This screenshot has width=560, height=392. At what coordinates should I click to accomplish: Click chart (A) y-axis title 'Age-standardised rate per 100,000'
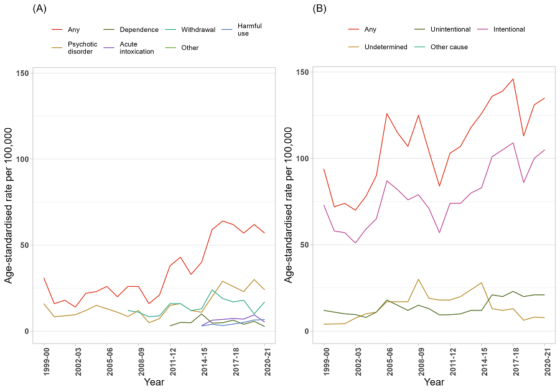pos(9,205)
